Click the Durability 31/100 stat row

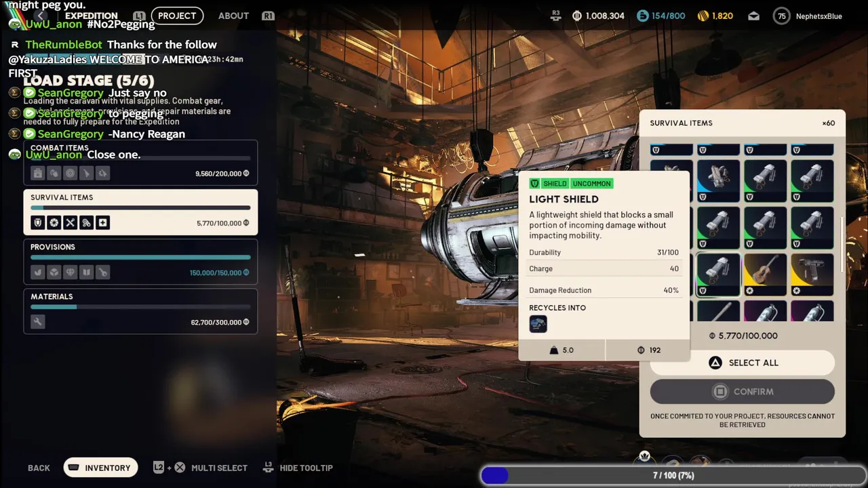604,252
